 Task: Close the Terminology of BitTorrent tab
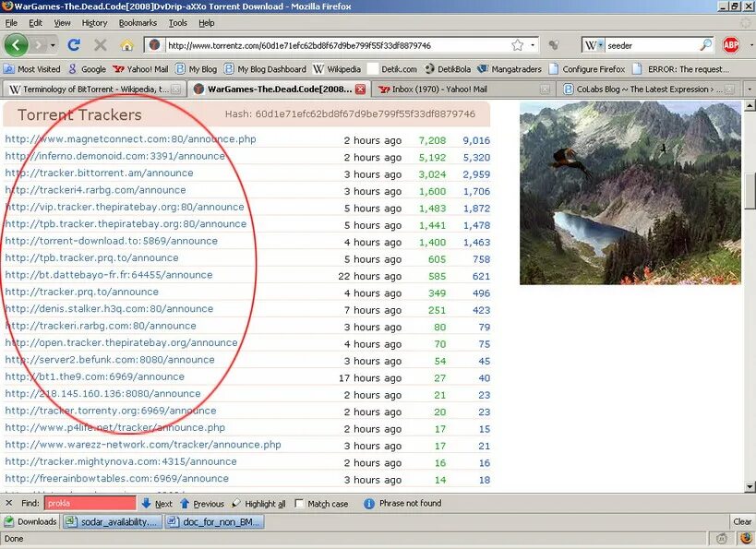pyautogui.click(x=176, y=90)
